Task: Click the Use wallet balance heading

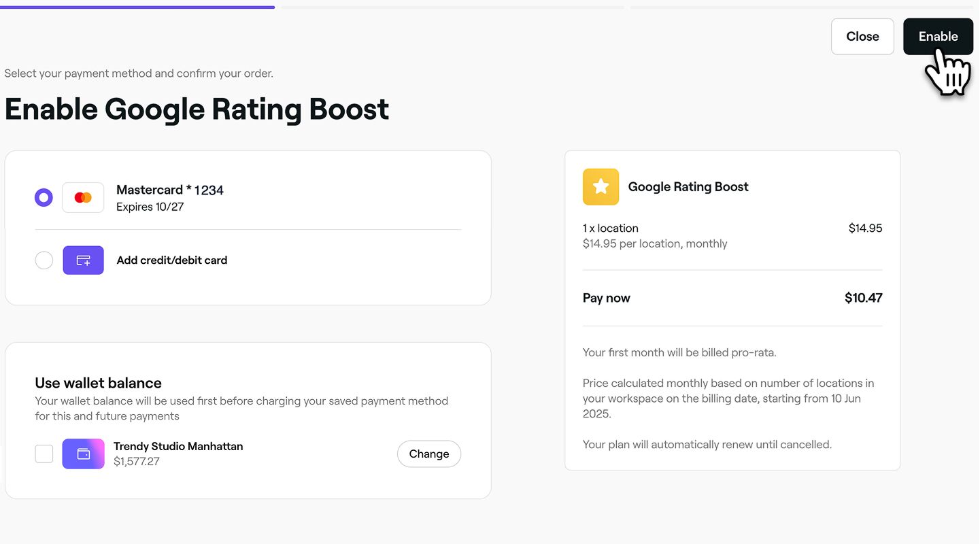Action: click(x=99, y=383)
